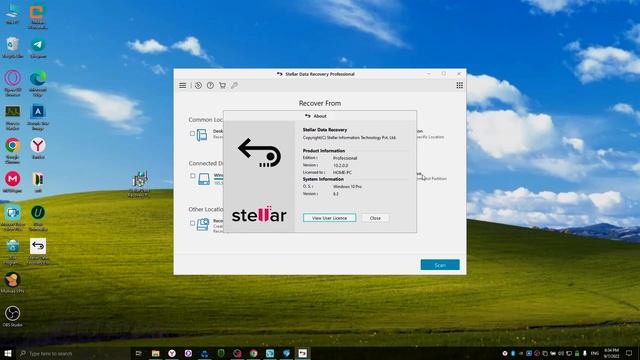Open the hamburger menu in Stellar

pos(182,85)
